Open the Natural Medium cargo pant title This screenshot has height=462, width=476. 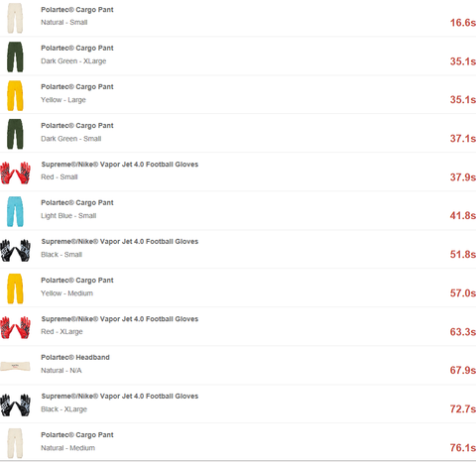point(77,435)
